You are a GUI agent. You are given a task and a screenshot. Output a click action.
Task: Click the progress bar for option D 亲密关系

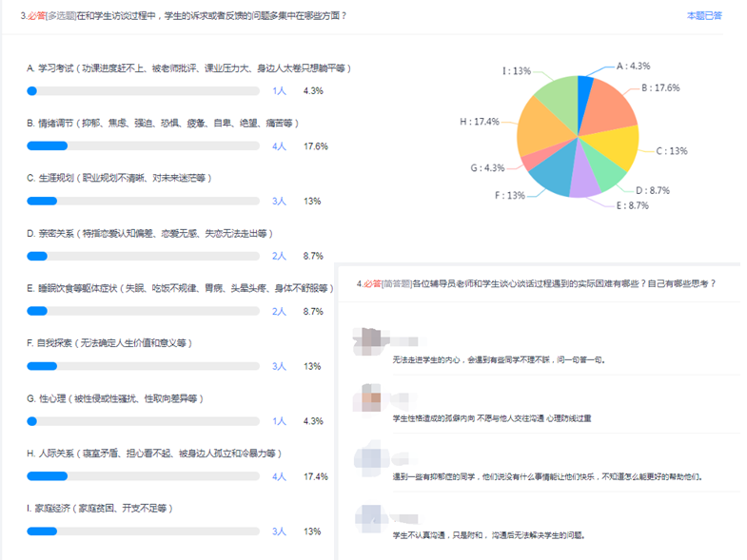tap(143, 257)
